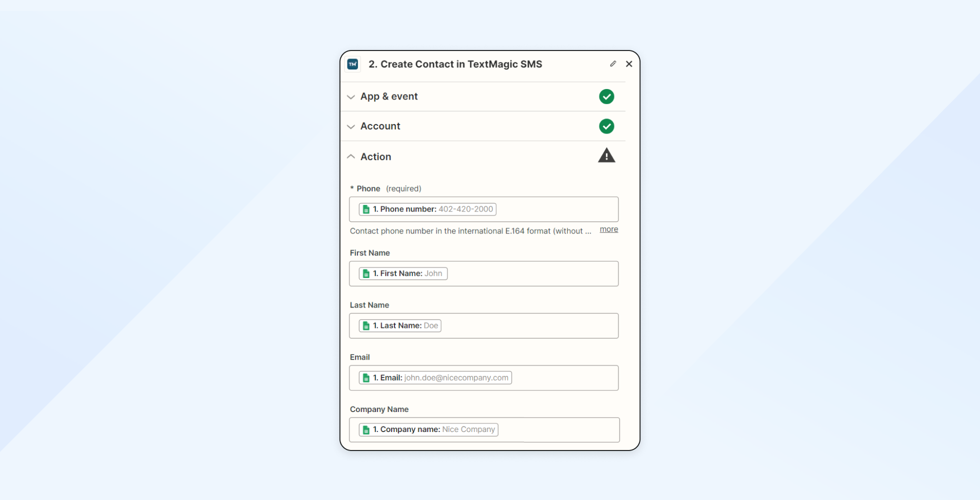
Task: Click inside the First Name input field
Action: tap(483, 273)
